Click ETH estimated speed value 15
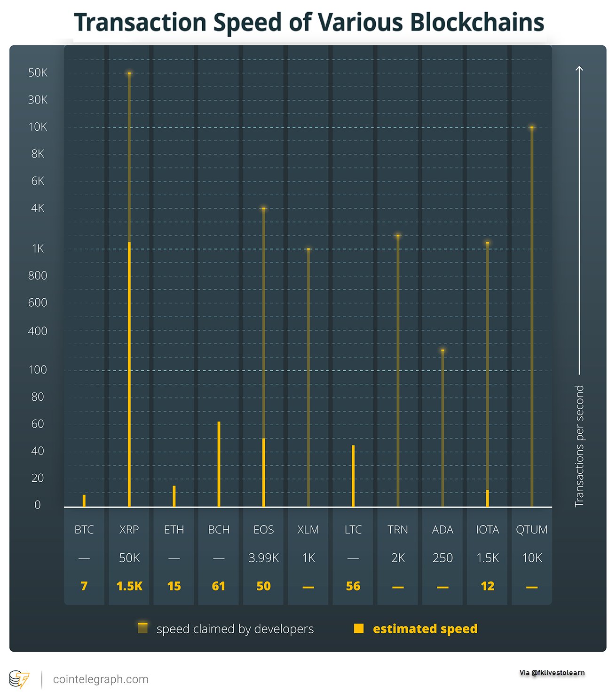Image resolution: width=616 pixels, height=692 pixels. 174,586
